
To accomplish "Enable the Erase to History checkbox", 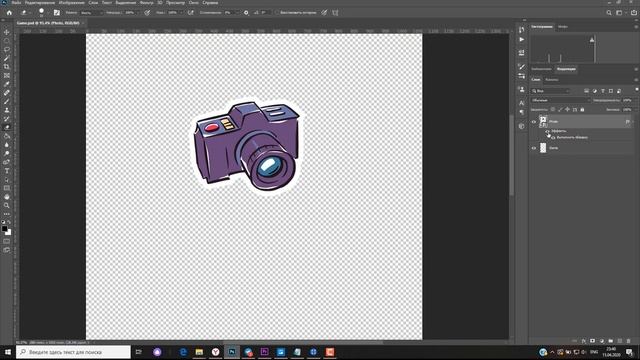I will point(277,13).
